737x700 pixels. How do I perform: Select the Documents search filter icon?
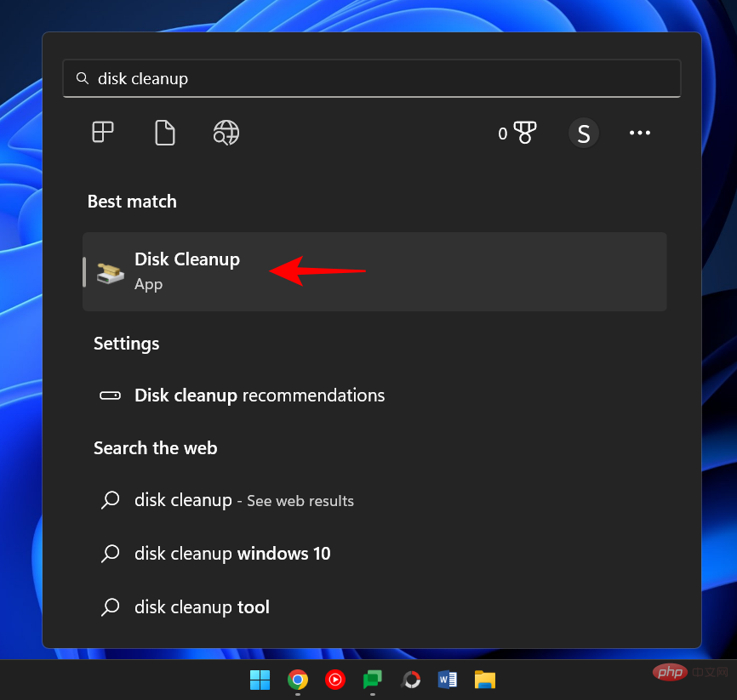164,133
